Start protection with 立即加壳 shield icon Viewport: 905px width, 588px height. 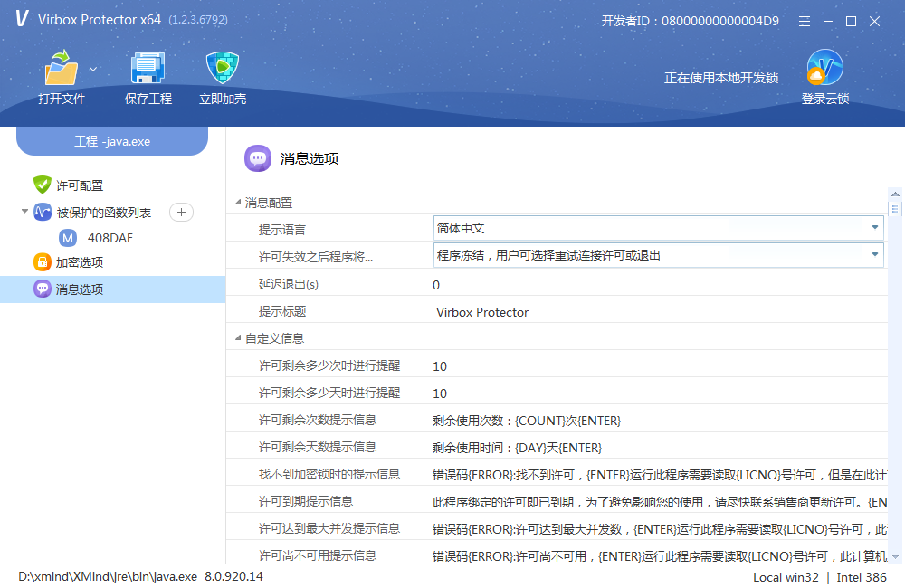tap(223, 68)
